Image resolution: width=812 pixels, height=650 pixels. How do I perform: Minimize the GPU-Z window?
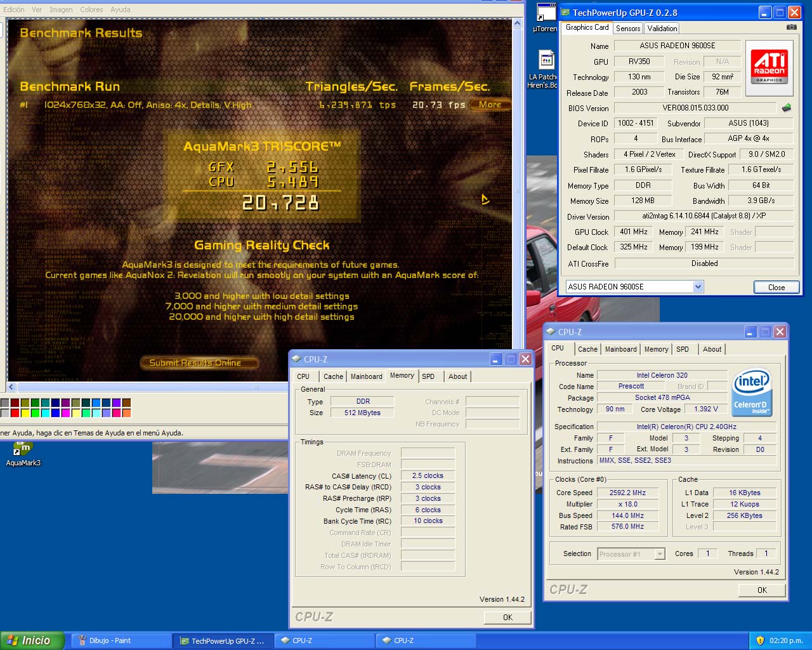coord(766,13)
